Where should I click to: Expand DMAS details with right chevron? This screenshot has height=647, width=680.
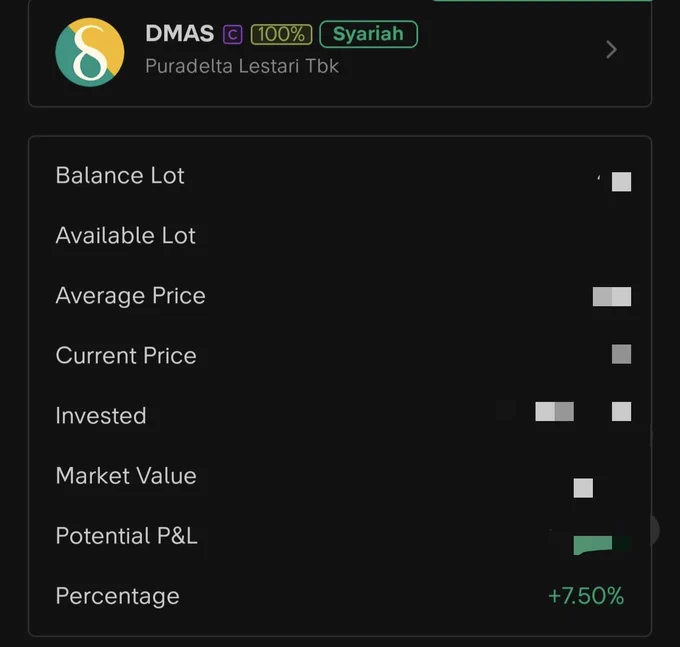[x=611, y=49]
